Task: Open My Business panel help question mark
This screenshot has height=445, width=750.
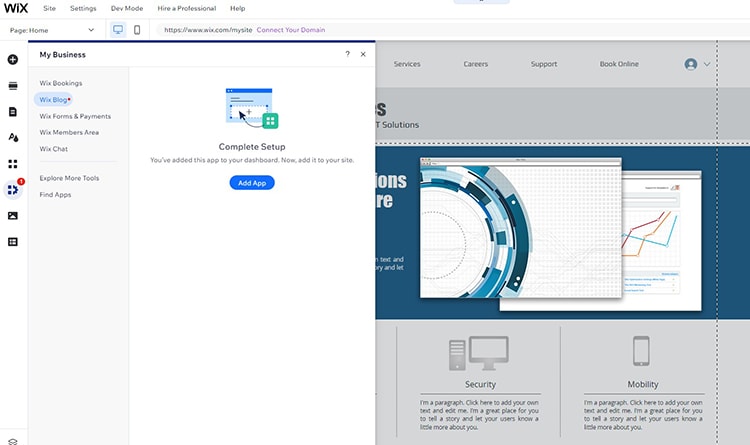Action: 347,54
